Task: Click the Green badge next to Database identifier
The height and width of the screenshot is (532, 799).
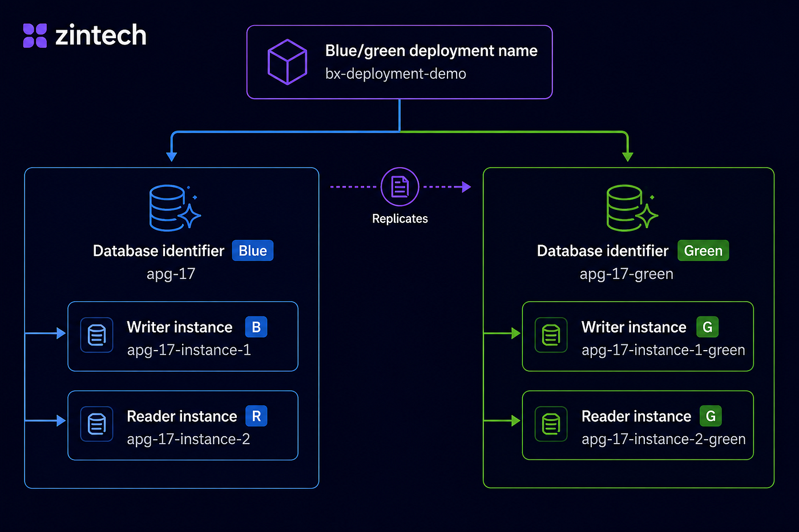Action: coord(703,251)
